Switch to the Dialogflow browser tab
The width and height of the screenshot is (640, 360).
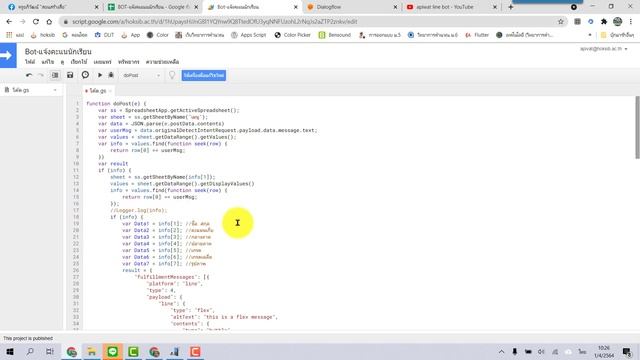pyautogui.click(x=351, y=7)
